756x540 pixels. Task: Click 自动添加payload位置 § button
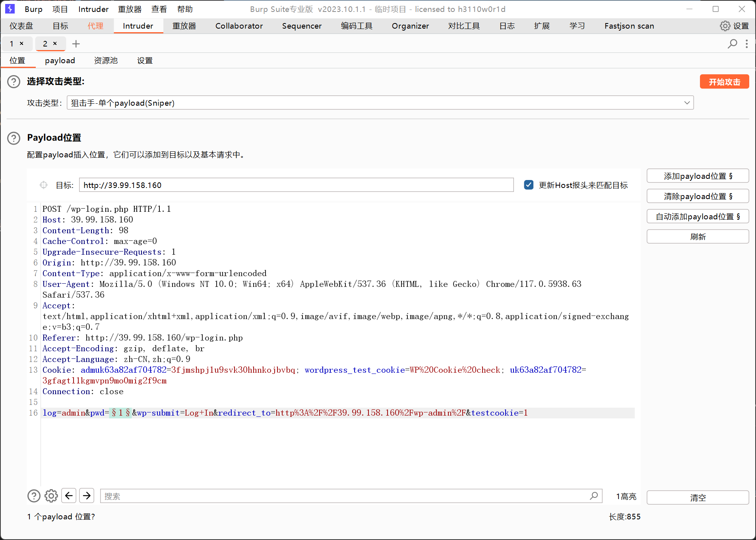coord(698,217)
